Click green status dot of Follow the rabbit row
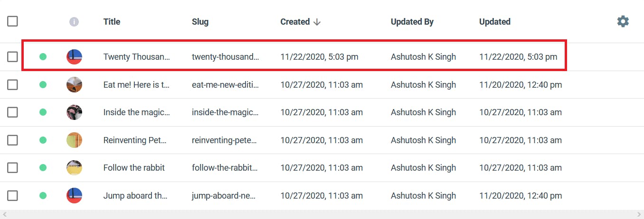This screenshot has width=644, height=219. point(43,167)
